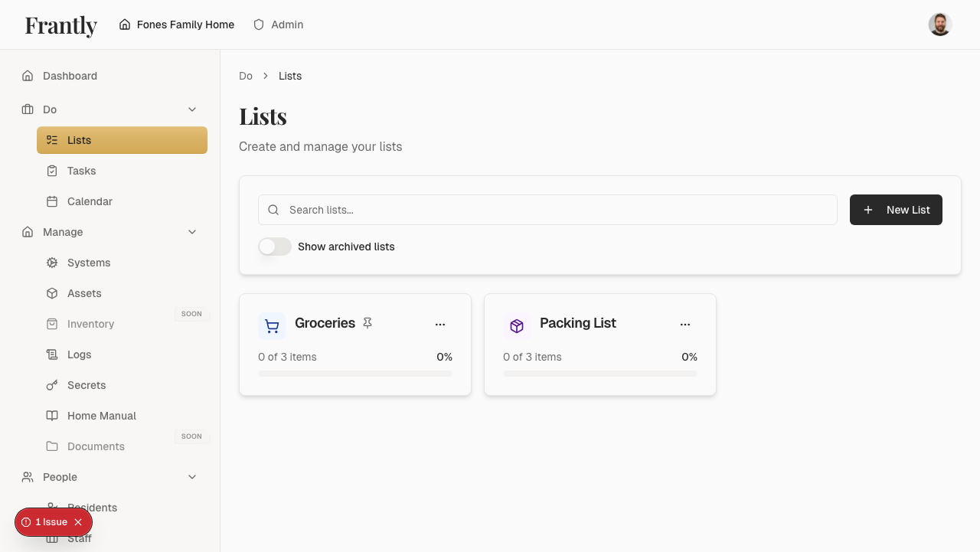Unpin the Groceries list
980x552 pixels.
[x=367, y=323]
